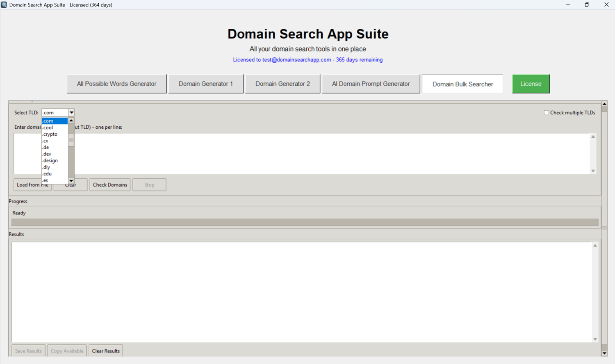Click the Clear button beside Check Domains
This screenshot has width=615, height=364.
pos(71,185)
